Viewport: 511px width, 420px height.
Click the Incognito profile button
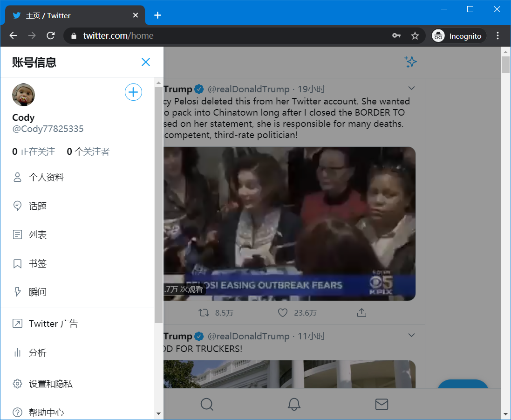click(458, 36)
